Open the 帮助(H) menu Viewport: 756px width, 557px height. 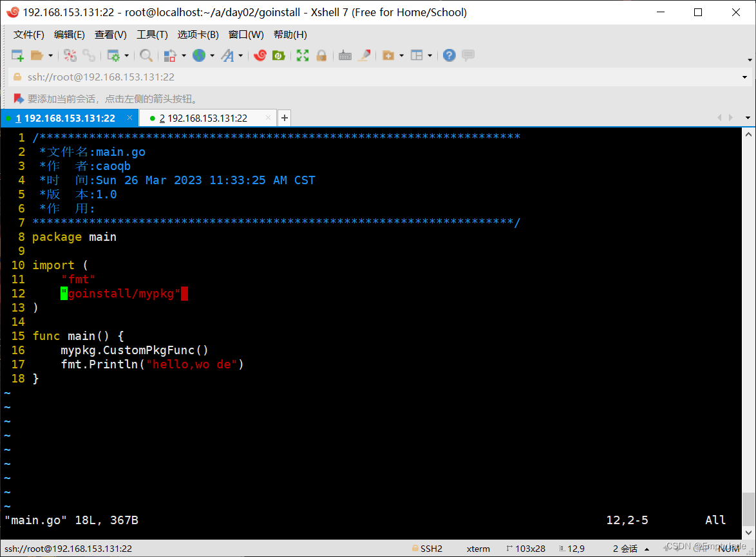pos(290,35)
